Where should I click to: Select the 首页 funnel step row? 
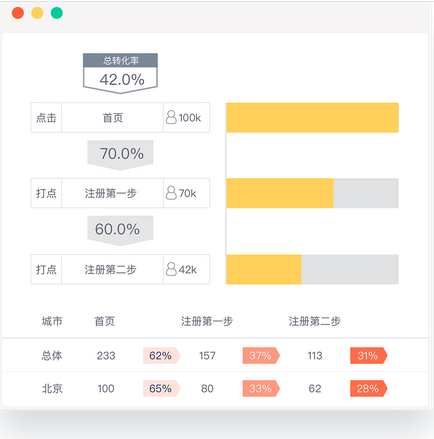pyautogui.click(x=120, y=117)
